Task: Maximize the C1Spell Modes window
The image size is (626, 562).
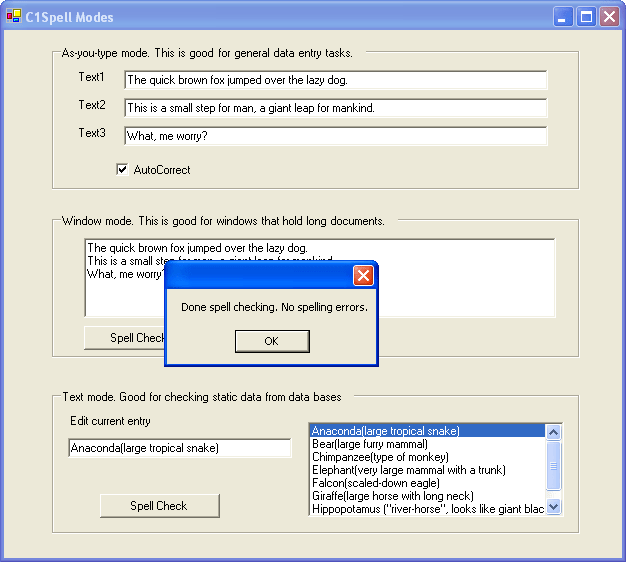Action: [x=586, y=17]
